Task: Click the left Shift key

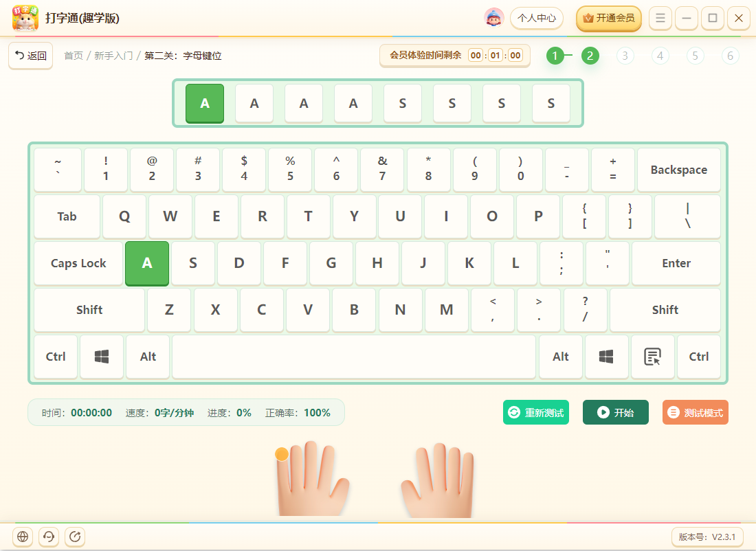Action: [x=89, y=310]
